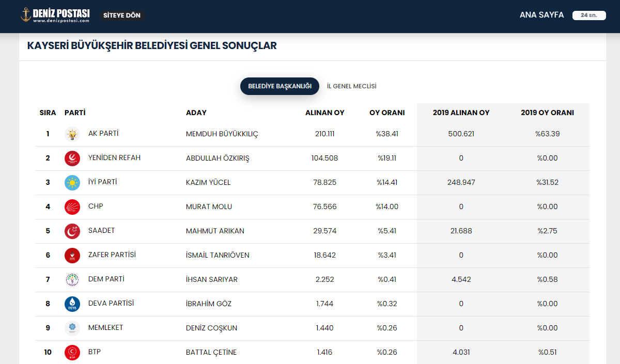Click the Zafer Partisi party name

(x=112, y=255)
